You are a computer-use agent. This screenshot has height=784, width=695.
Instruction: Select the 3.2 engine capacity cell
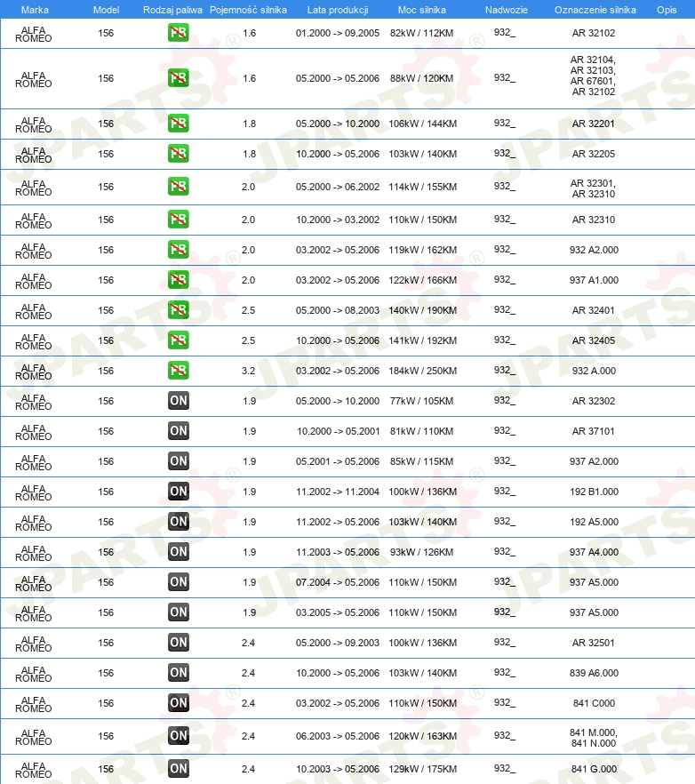coord(249,371)
